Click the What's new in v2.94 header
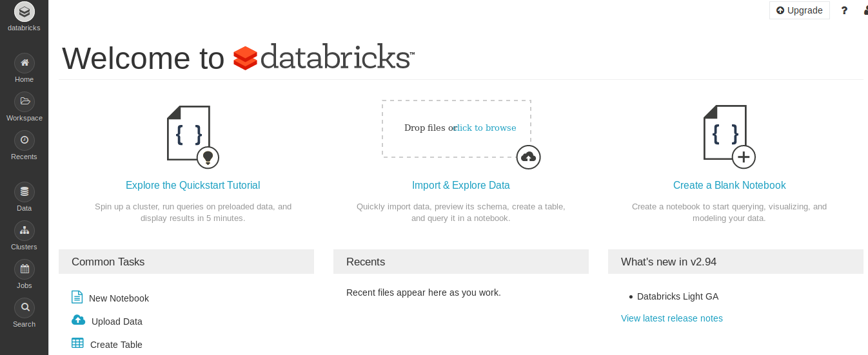Viewport: 868px width, 355px height. point(736,262)
